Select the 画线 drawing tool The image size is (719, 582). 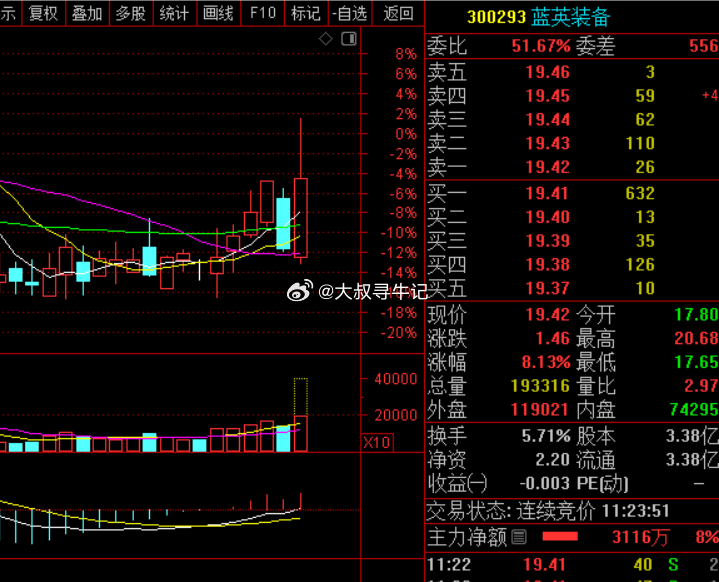tap(218, 13)
